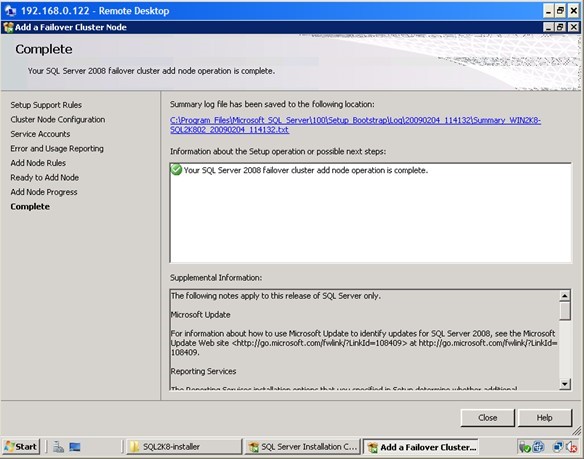Click the volume tray icon
Viewport: 584px width, 459px height.
[x=571, y=447]
